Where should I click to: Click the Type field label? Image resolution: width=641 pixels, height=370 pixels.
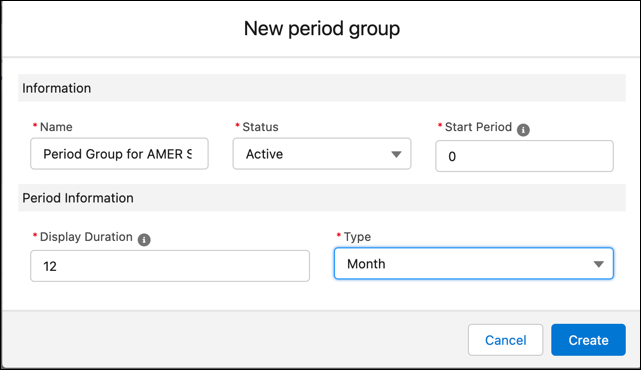coord(357,237)
